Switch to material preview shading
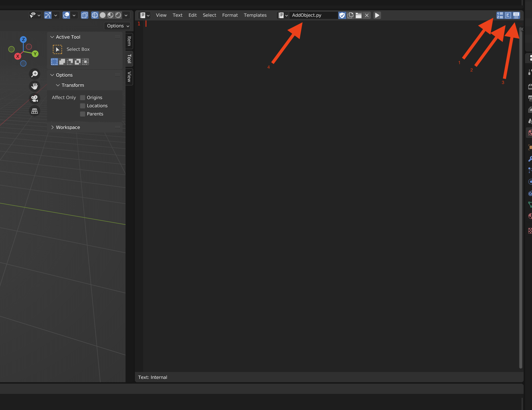This screenshot has width=532, height=410. click(x=110, y=15)
